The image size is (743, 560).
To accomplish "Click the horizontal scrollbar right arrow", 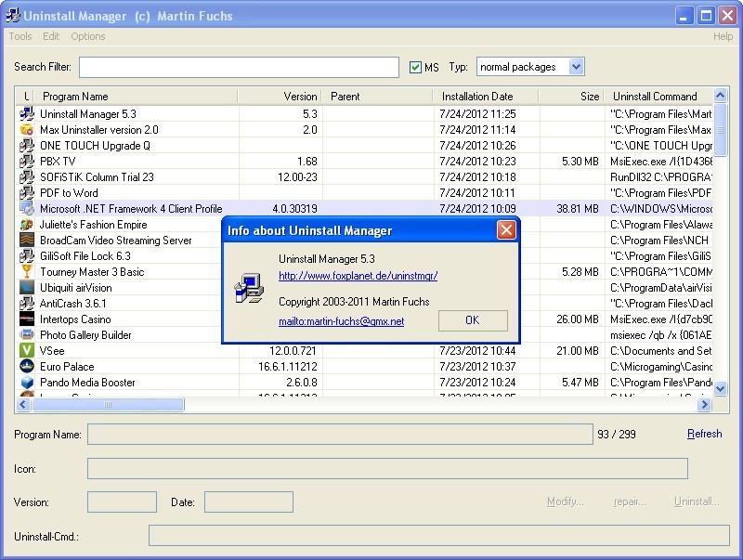I will point(704,405).
